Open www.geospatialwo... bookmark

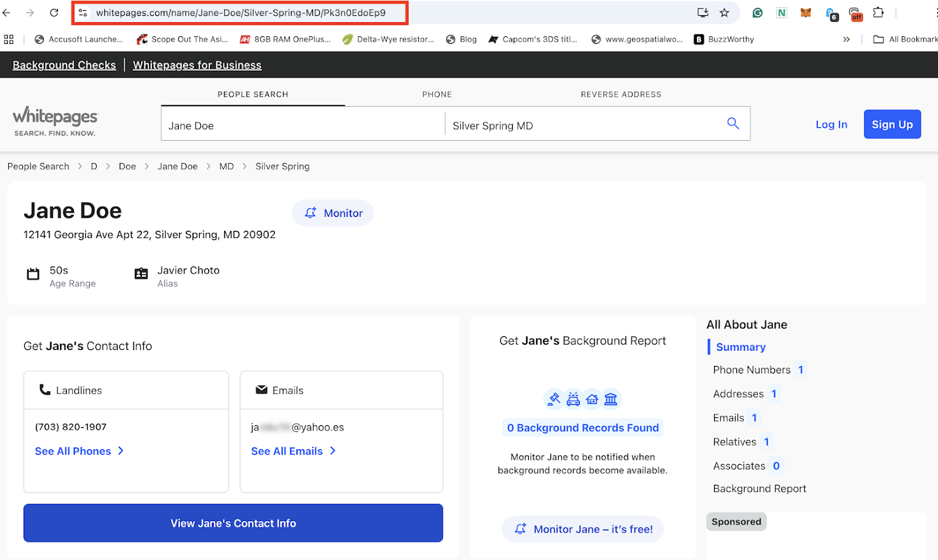(637, 39)
